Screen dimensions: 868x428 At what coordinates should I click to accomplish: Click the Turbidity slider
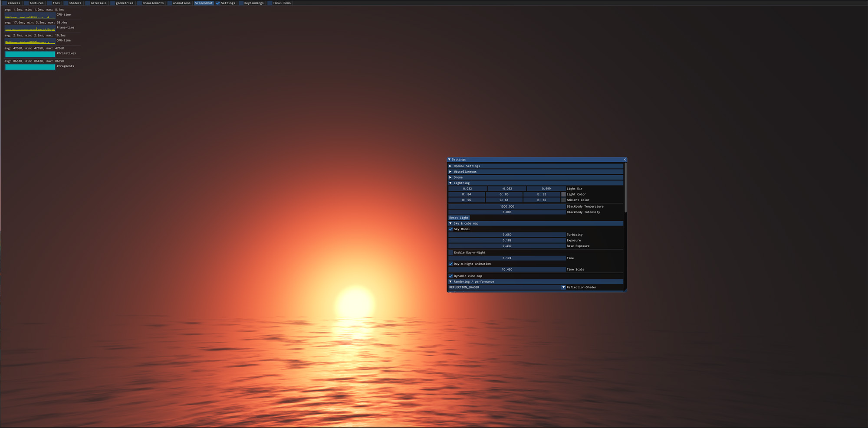click(507, 235)
